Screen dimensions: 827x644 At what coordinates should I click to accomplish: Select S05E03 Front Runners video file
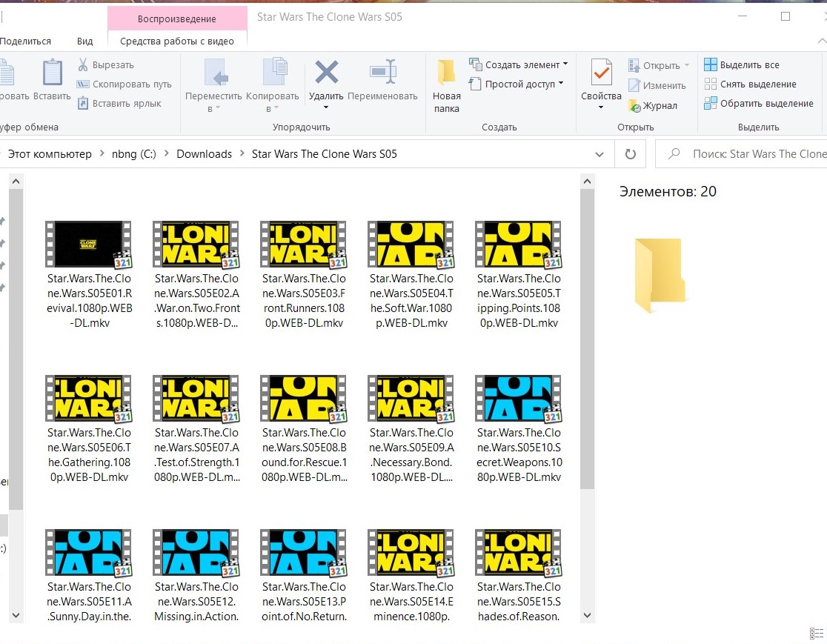(x=304, y=276)
